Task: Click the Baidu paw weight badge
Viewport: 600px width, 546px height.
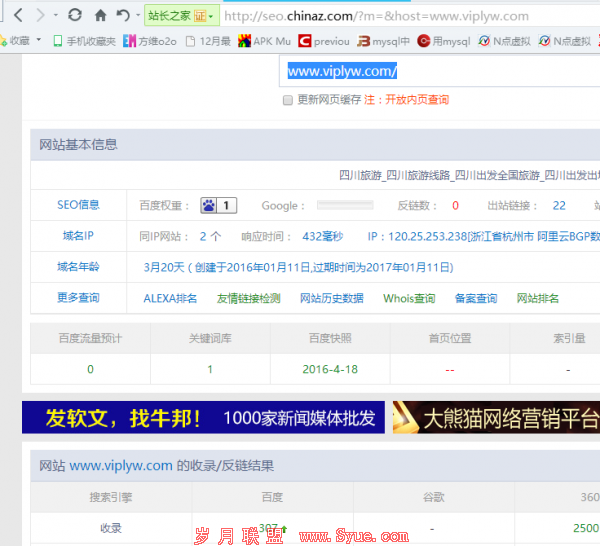Action: pos(218,205)
